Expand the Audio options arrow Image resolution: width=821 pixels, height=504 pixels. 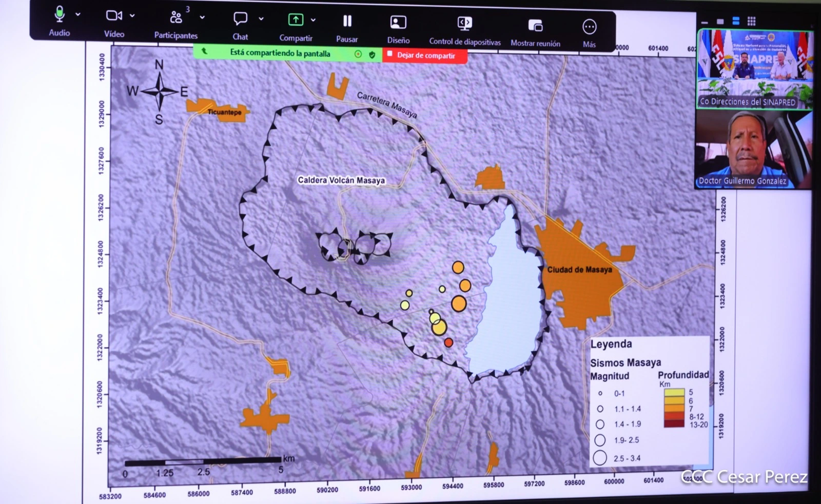[78, 14]
